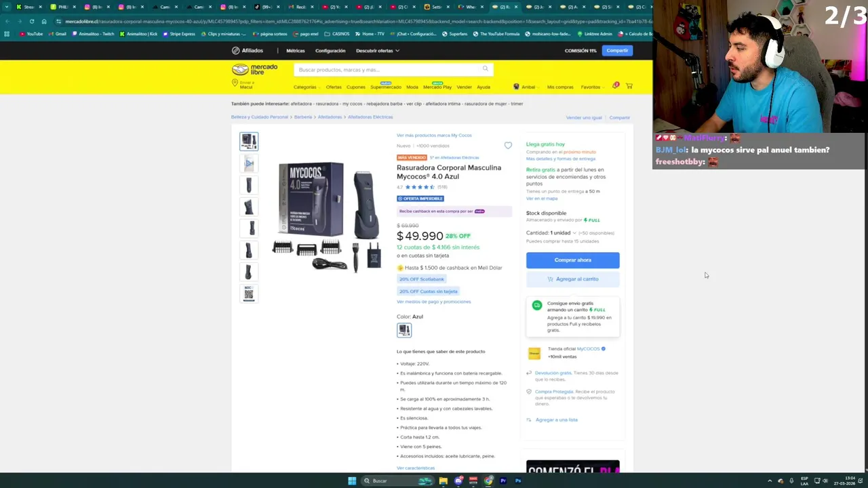Open Ver más productos marca My Cocos
This screenshot has width=868, height=488.
[434, 136]
